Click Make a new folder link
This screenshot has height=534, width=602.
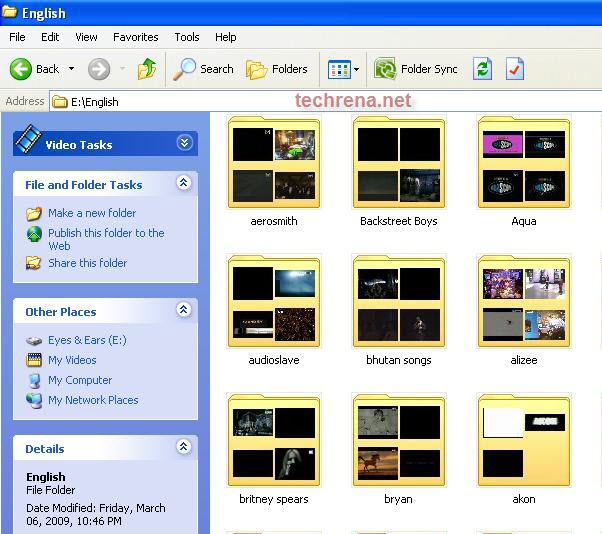tap(92, 213)
